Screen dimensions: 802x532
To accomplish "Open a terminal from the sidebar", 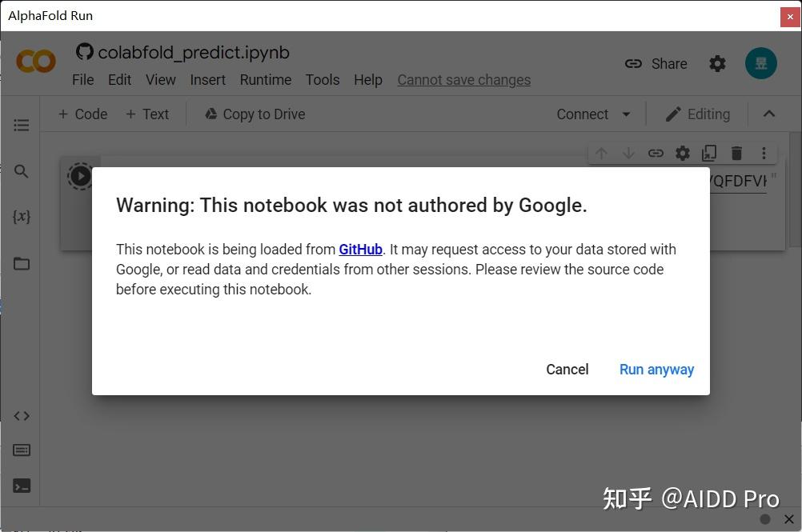I will [x=22, y=486].
